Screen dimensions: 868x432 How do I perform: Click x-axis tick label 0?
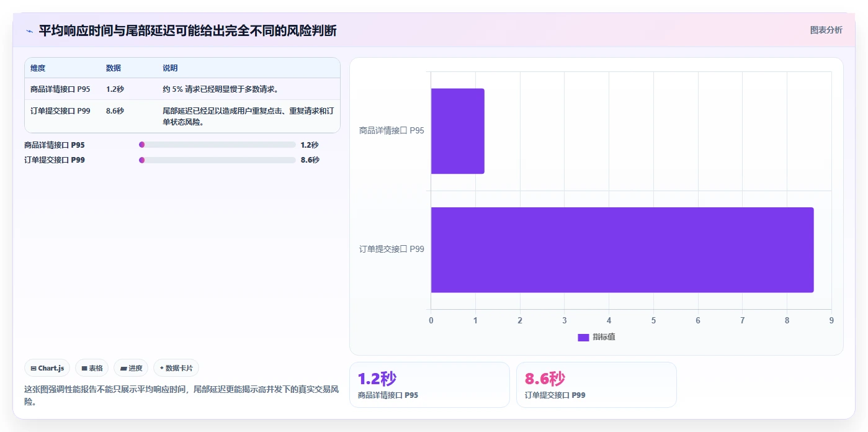coord(431,320)
